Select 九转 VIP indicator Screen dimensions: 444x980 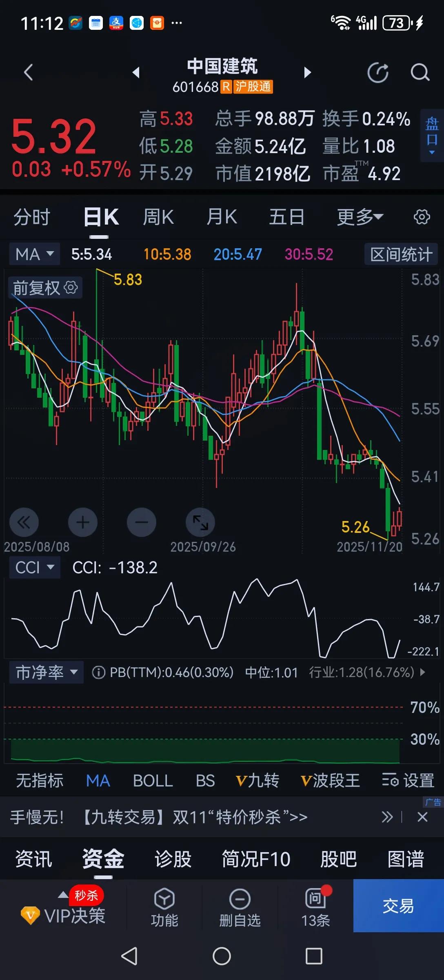[x=258, y=780]
